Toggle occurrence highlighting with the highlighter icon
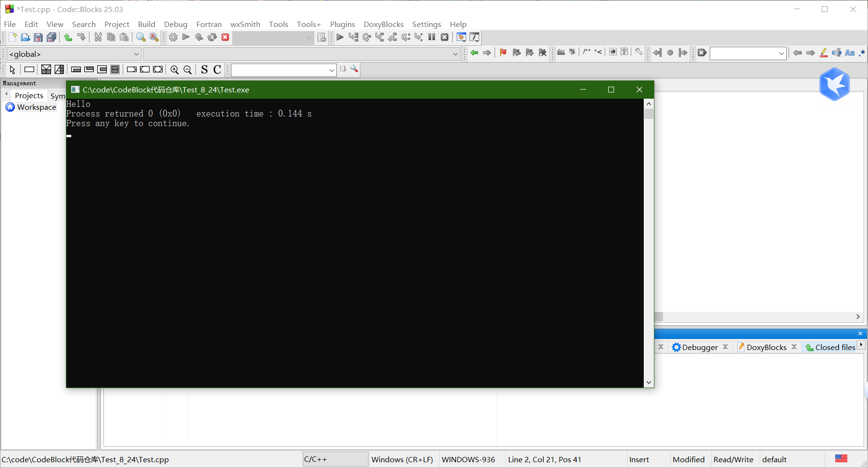Image resolution: width=868 pixels, height=468 pixels. point(824,52)
